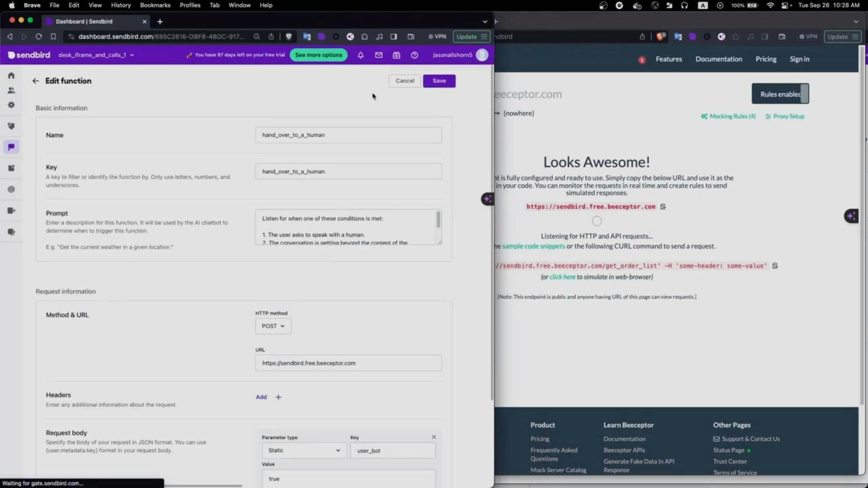Open the mail envelope icon in header
The height and width of the screenshot is (488, 868).
379,55
